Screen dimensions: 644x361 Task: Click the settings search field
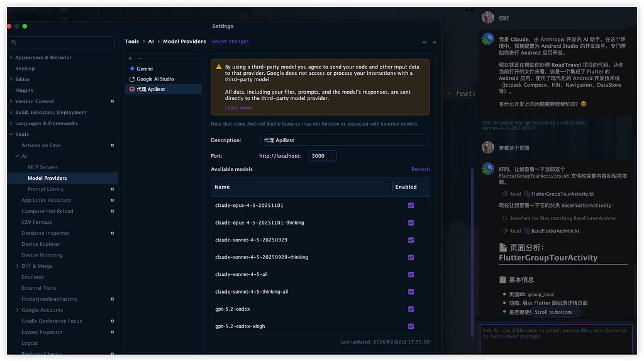tap(62, 42)
